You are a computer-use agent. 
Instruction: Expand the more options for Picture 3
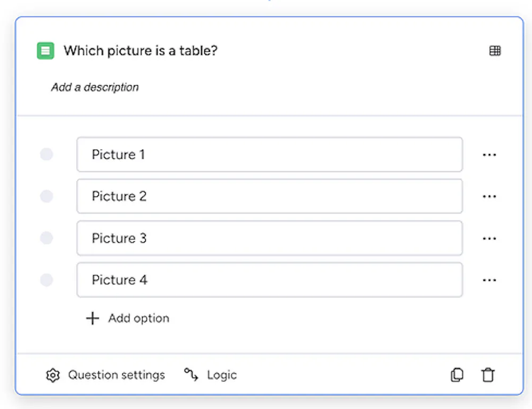pyautogui.click(x=489, y=239)
